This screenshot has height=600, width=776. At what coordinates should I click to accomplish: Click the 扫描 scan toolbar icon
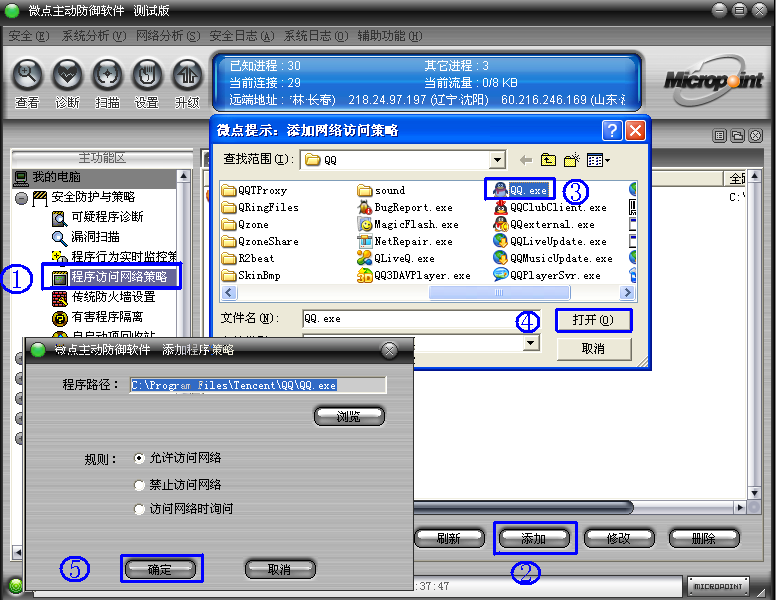coord(107,76)
